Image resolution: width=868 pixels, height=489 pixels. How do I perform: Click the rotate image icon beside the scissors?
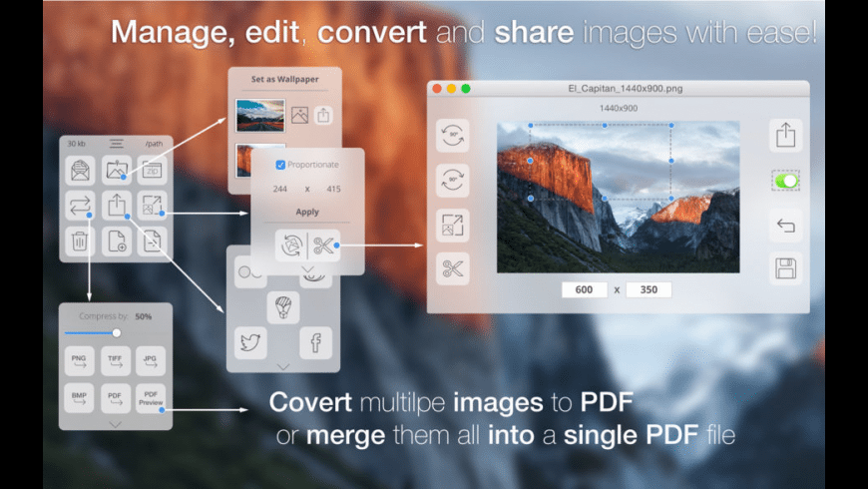[x=291, y=244]
